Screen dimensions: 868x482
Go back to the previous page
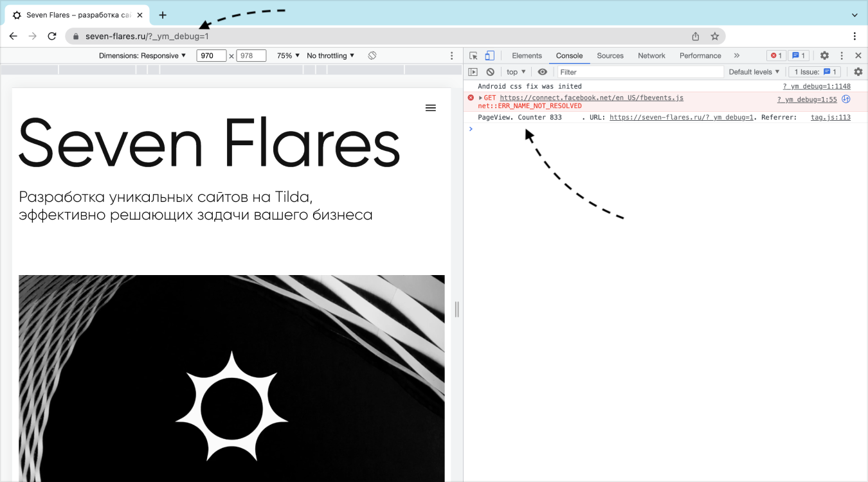[x=13, y=36]
